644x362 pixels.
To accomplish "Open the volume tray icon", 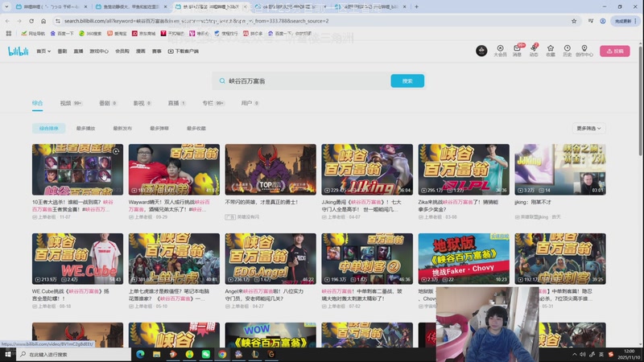I will [x=583, y=354].
